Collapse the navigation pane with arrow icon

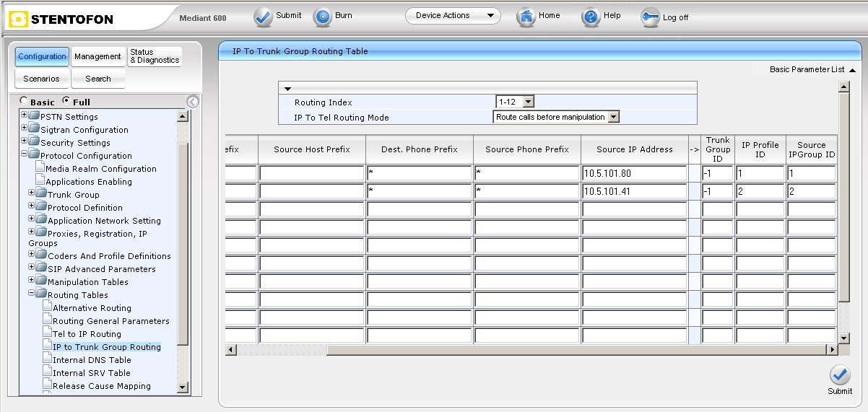click(192, 102)
